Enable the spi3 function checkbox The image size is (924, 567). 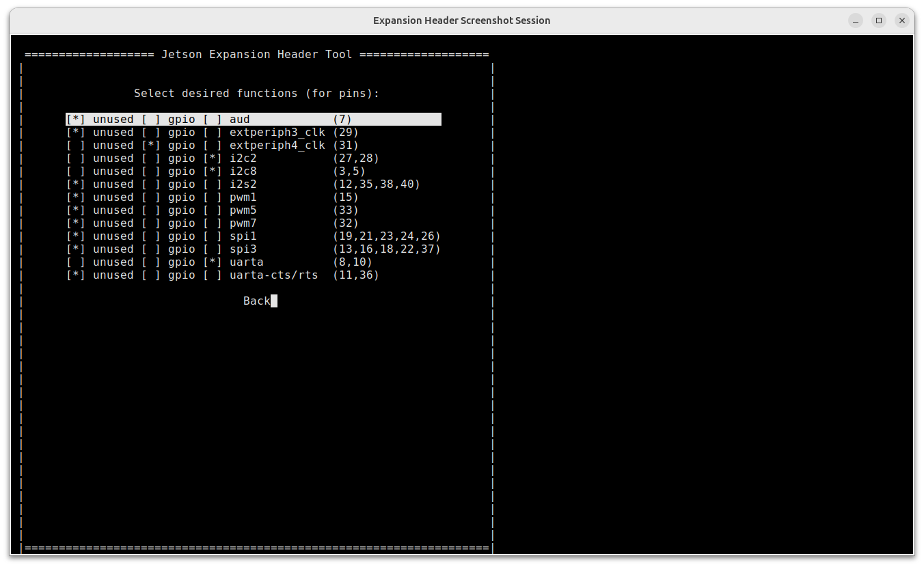[x=213, y=249]
